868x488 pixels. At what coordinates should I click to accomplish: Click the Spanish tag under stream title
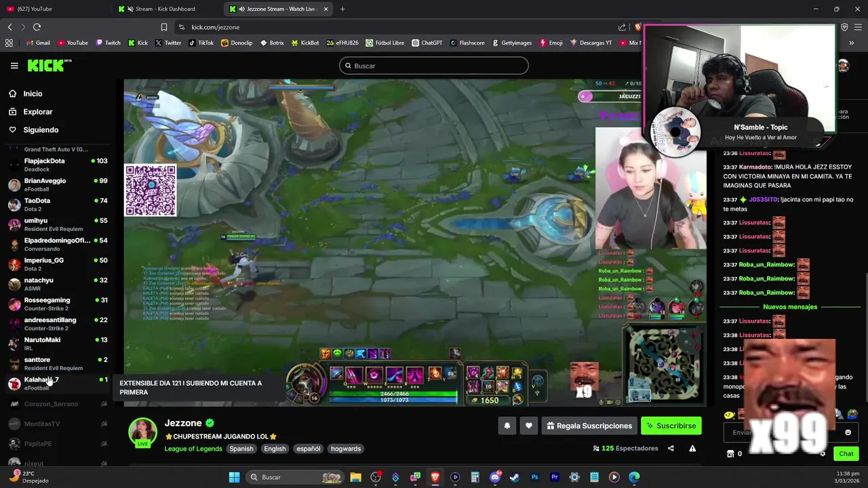click(x=241, y=449)
